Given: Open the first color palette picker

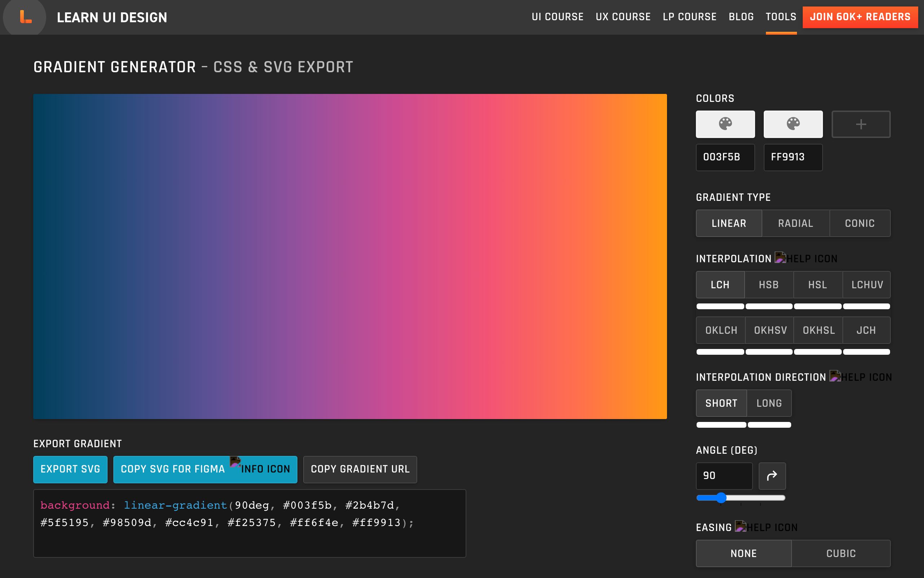Looking at the screenshot, I should tap(725, 124).
